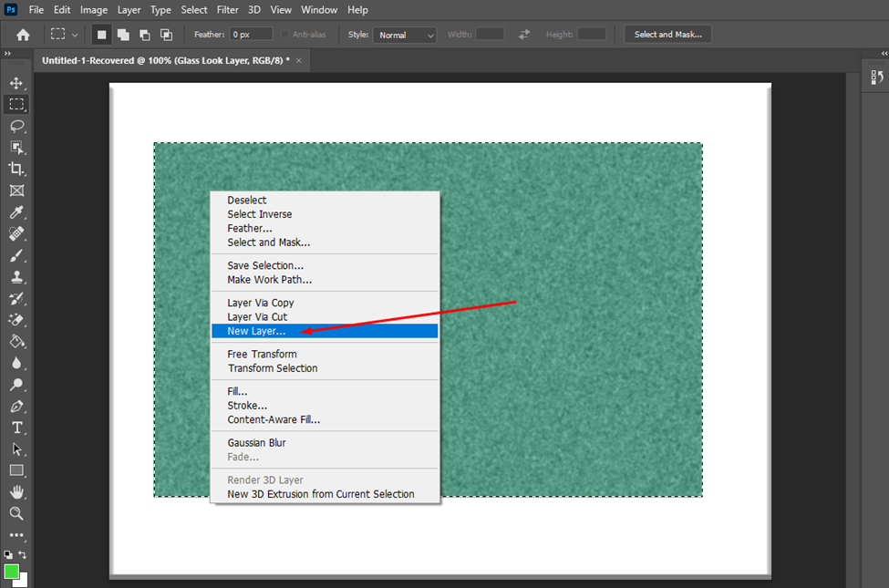Toggle the Anti-alias checkbox
889x588 pixels.
click(284, 35)
